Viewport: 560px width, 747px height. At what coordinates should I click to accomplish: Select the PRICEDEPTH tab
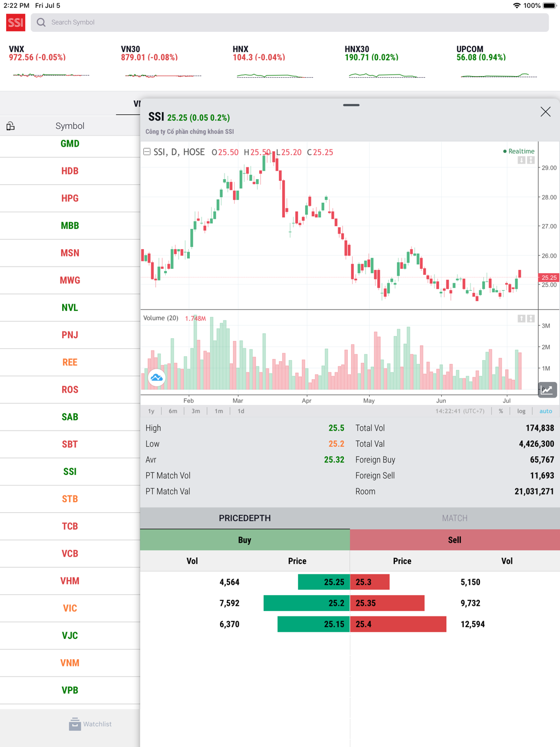click(x=245, y=518)
